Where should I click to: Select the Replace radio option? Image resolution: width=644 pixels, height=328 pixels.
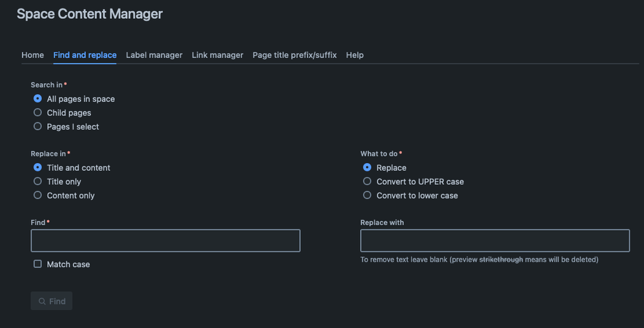tap(367, 168)
